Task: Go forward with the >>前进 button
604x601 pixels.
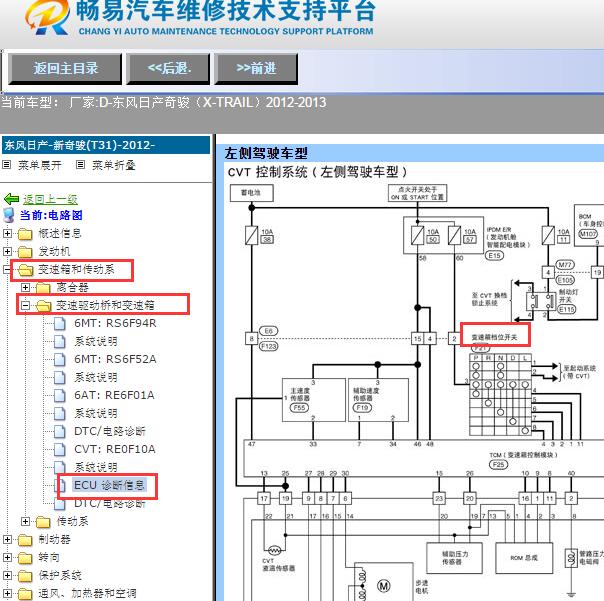Action: point(256,69)
